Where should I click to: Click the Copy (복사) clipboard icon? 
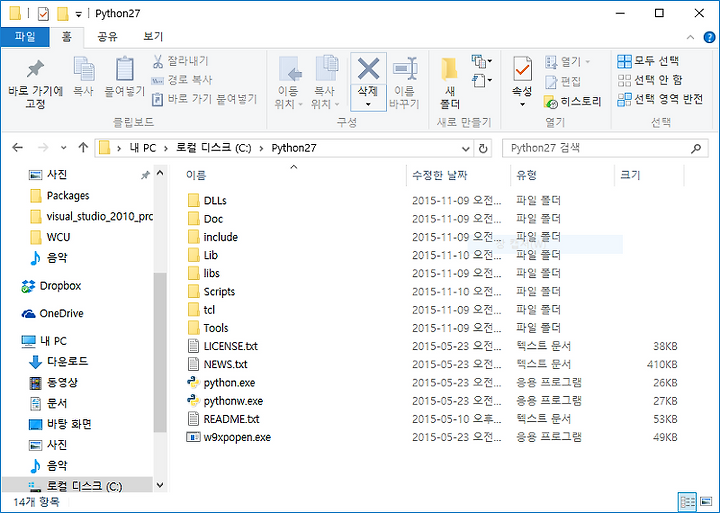[84, 69]
